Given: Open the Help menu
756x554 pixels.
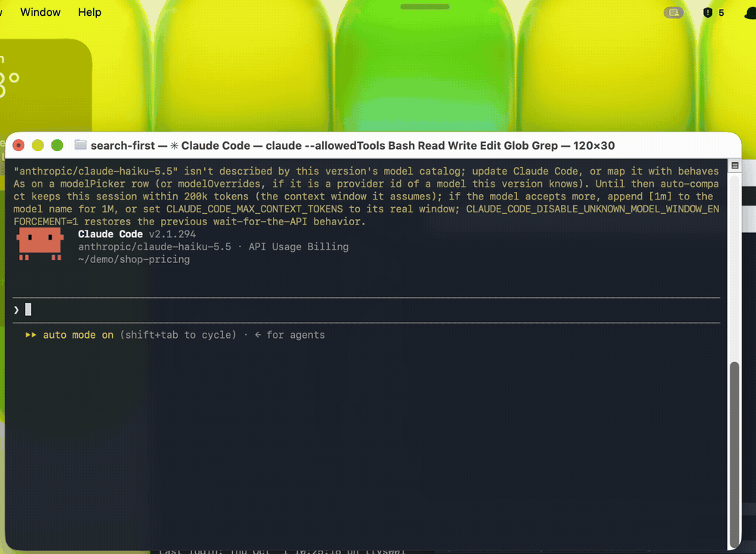Looking at the screenshot, I should coord(90,12).
